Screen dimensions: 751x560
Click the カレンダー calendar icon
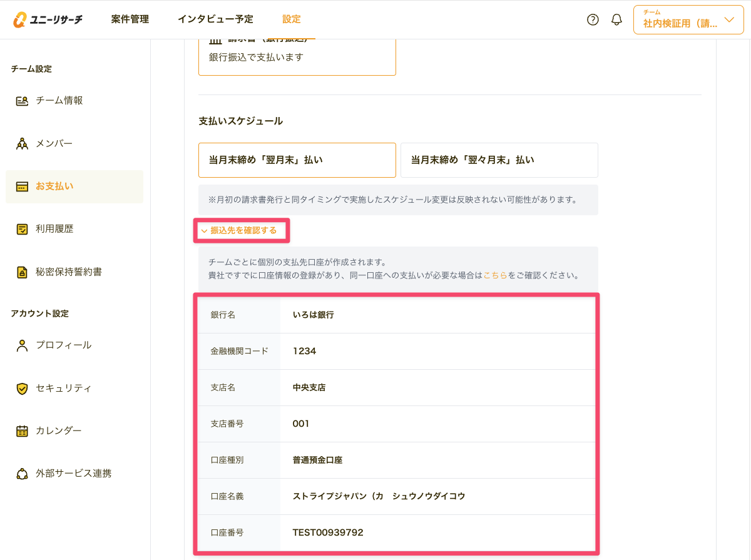coord(23,431)
